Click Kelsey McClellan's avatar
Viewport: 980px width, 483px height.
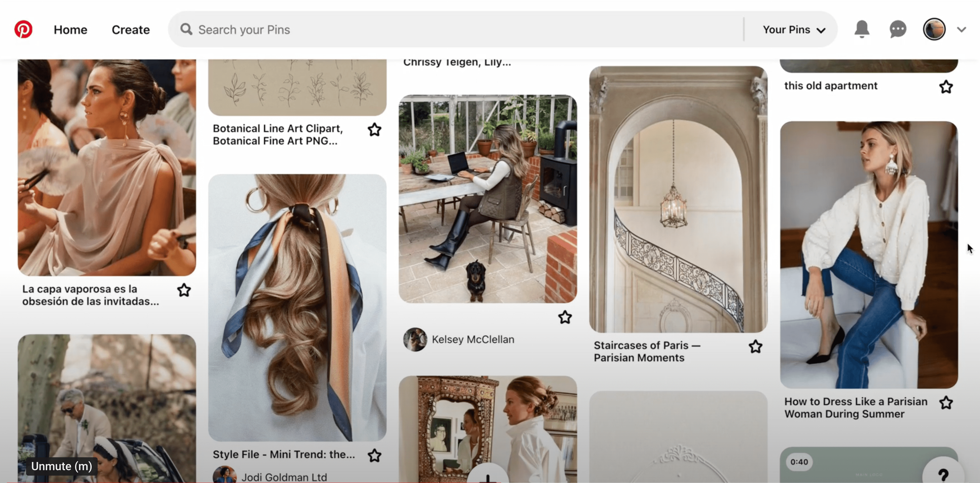coord(415,339)
